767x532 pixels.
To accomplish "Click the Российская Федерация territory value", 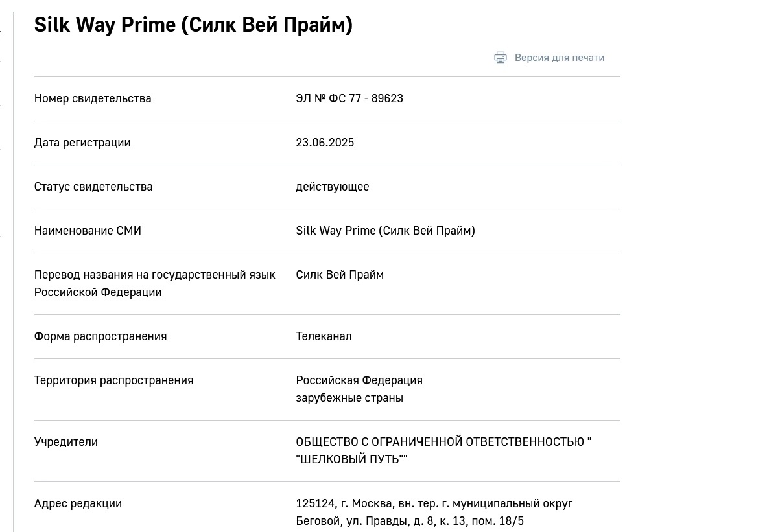I will (x=359, y=380).
